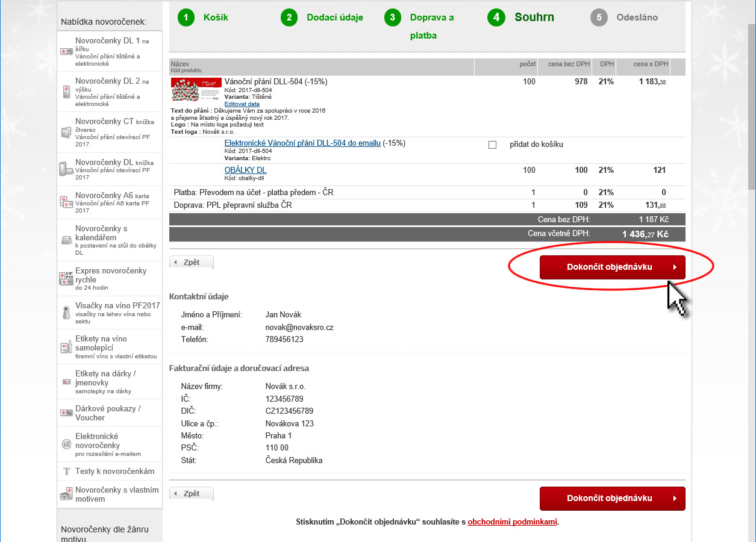This screenshot has width=756, height=542.
Task: Select the Odesláno step label
Action: 637,17
